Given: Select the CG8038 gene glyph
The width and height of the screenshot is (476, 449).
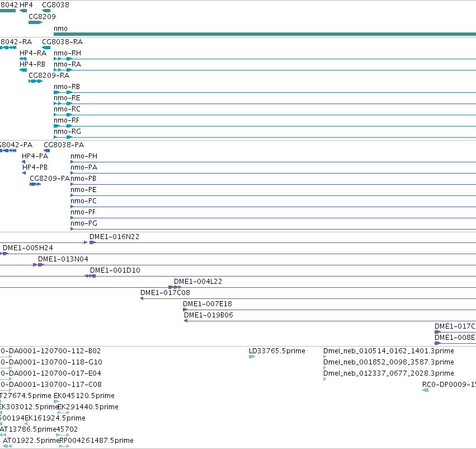Looking at the screenshot, I should (x=46, y=11).
